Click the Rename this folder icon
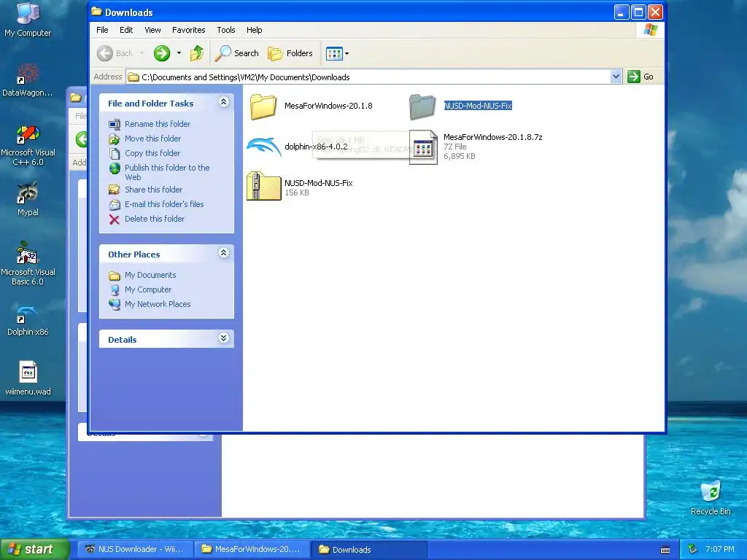The height and width of the screenshot is (560, 747). click(115, 124)
